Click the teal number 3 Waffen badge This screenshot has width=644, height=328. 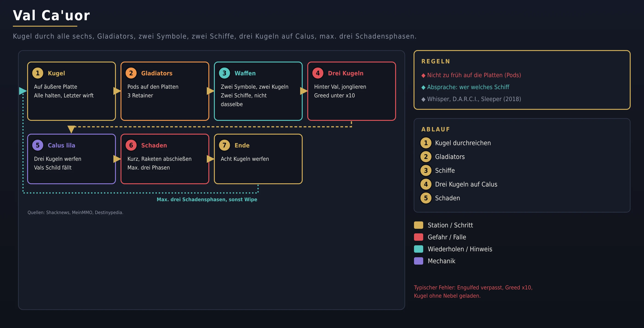[x=224, y=73]
